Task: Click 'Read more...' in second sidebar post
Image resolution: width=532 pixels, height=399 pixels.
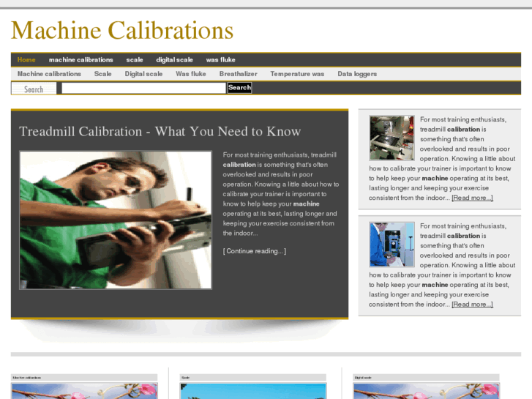Action: [472, 305]
